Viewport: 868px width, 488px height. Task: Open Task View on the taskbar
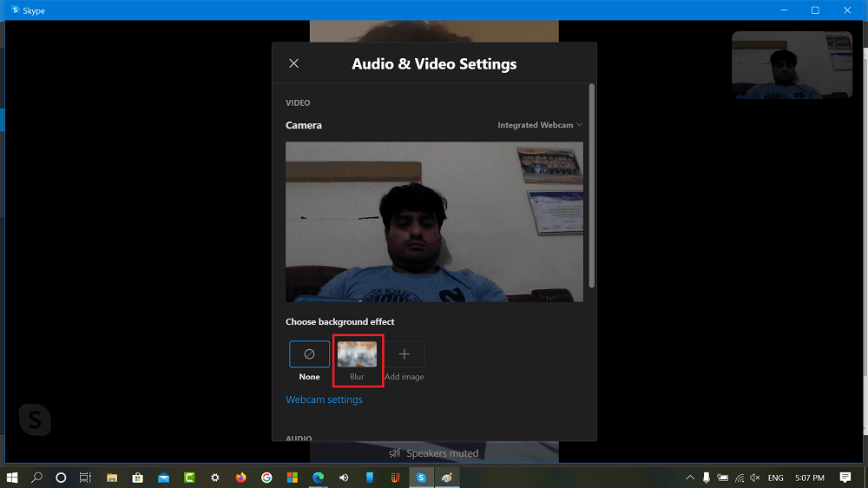point(85,478)
